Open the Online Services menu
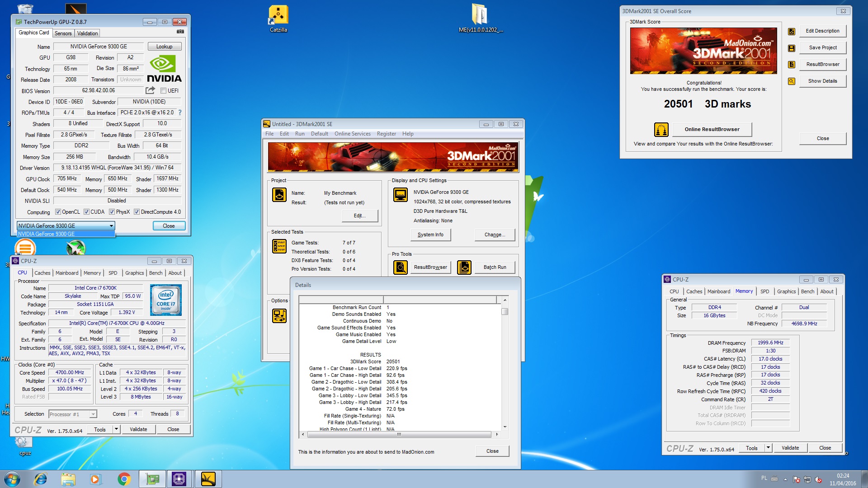The image size is (868, 488). (x=352, y=134)
